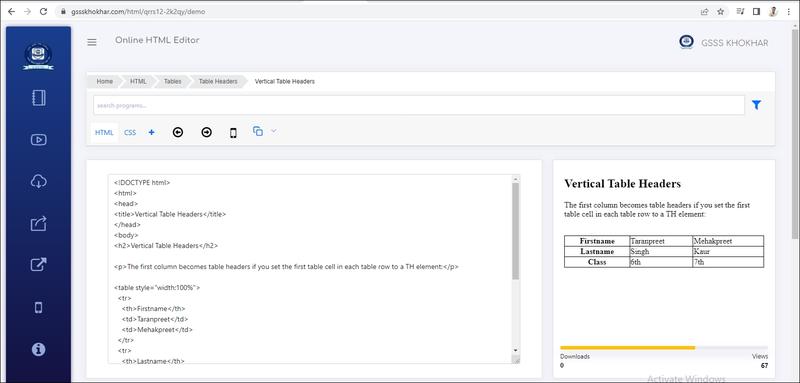Toggle mobile preview in editor toolbar
Viewport: 800px width, 383px height.
233,133
